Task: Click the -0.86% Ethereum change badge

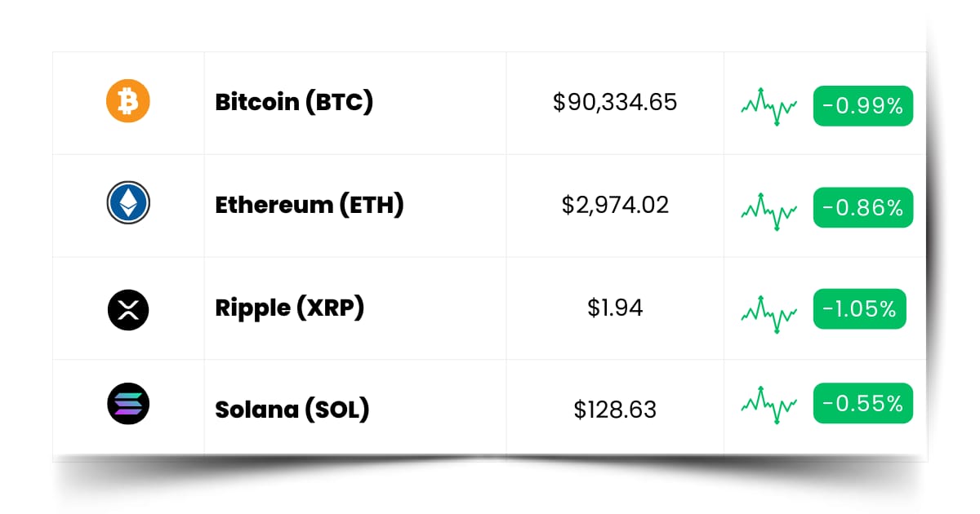Action: tap(862, 207)
